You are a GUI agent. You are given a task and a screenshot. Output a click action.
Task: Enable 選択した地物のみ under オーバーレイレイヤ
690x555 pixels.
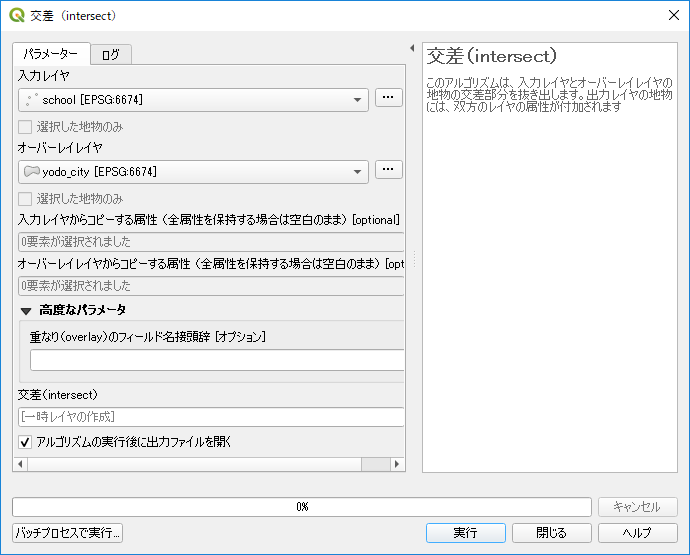[x=25, y=199]
